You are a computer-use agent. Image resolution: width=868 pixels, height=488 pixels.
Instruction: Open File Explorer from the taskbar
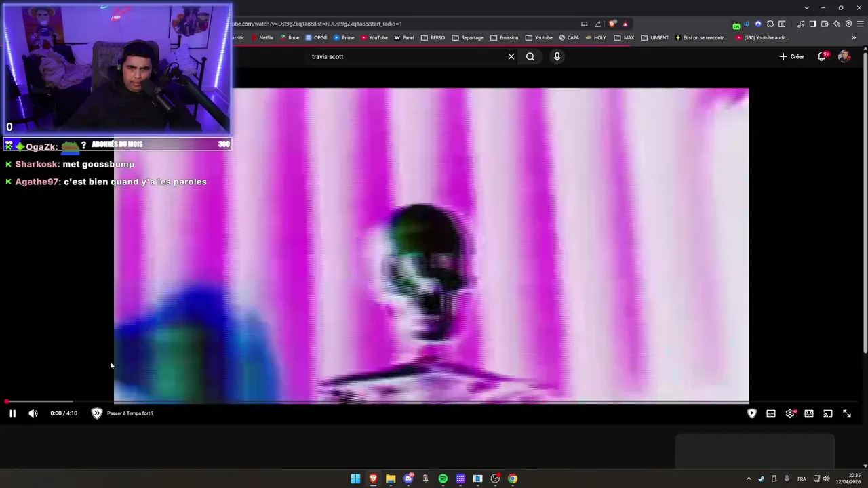[x=391, y=479]
